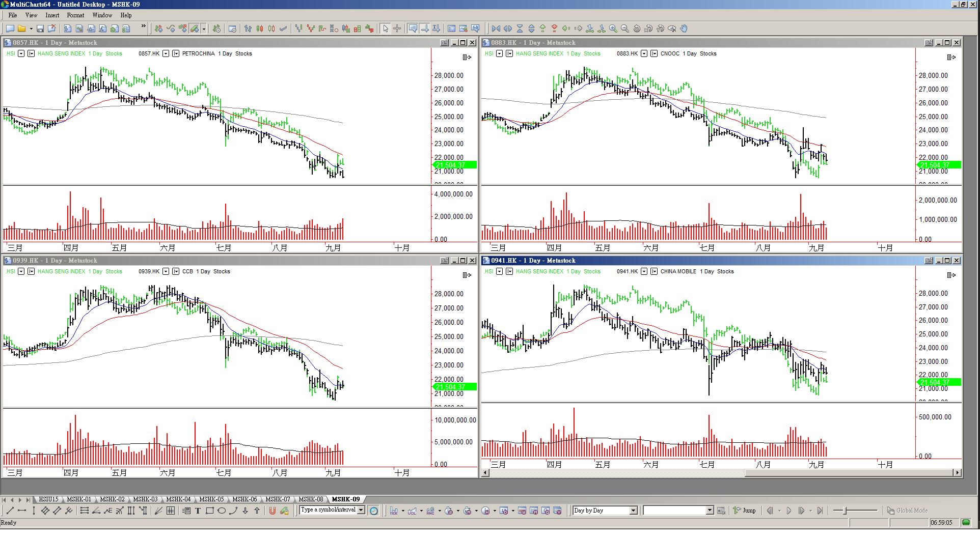Toggle magnet snap mode icon
Image resolution: width=980 pixels, height=538 pixels.
(273, 511)
